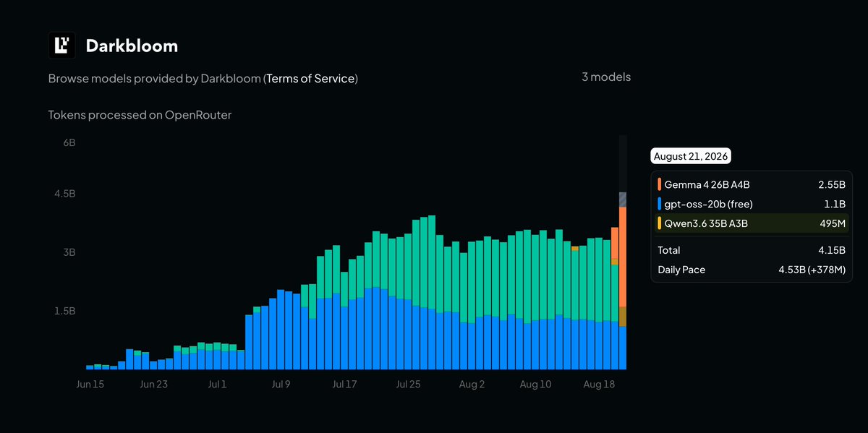Click the Jul 9 axis label
This screenshot has width=868, height=433.
tap(281, 385)
